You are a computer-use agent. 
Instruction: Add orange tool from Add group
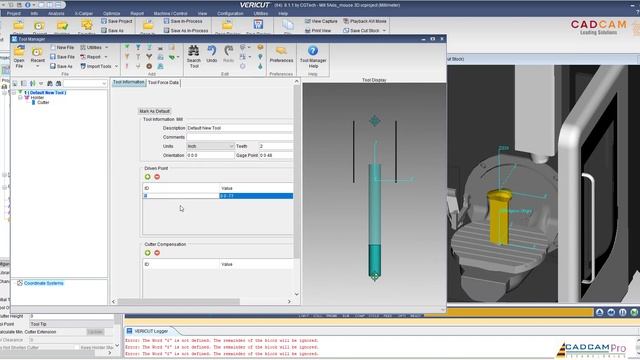[127, 57]
